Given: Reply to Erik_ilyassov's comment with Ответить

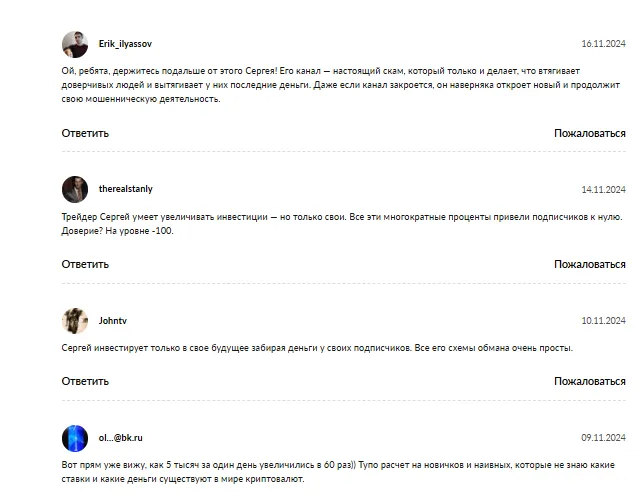Looking at the screenshot, I should [x=85, y=133].
